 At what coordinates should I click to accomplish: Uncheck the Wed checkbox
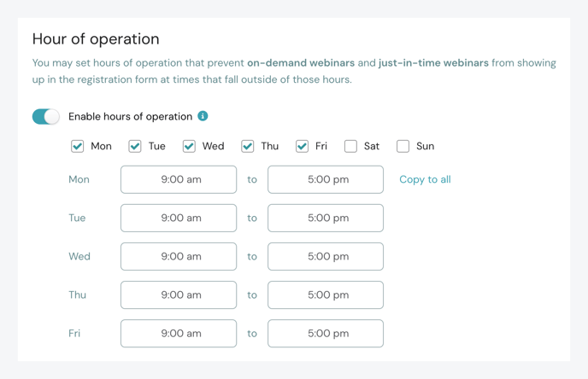click(x=189, y=146)
